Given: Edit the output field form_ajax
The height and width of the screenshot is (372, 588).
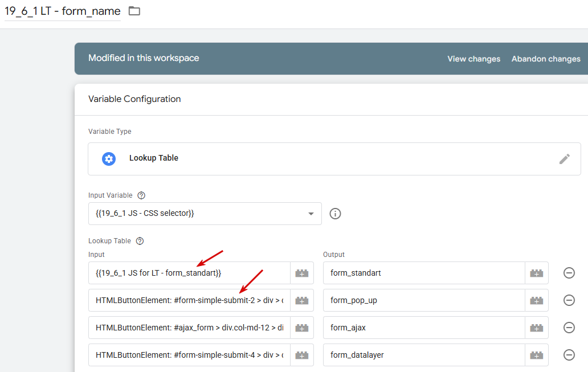Looking at the screenshot, I should tap(424, 328).
